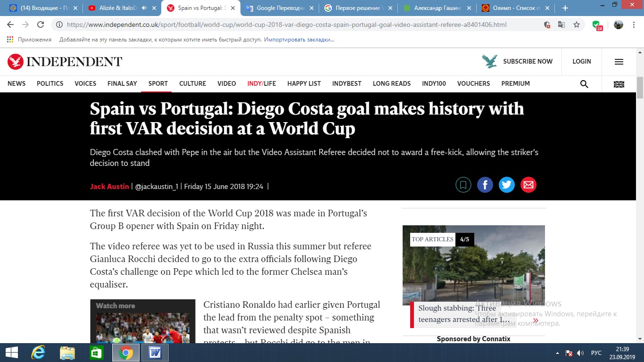
Task: Open the SPORT section
Action: (x=158, y=83)
